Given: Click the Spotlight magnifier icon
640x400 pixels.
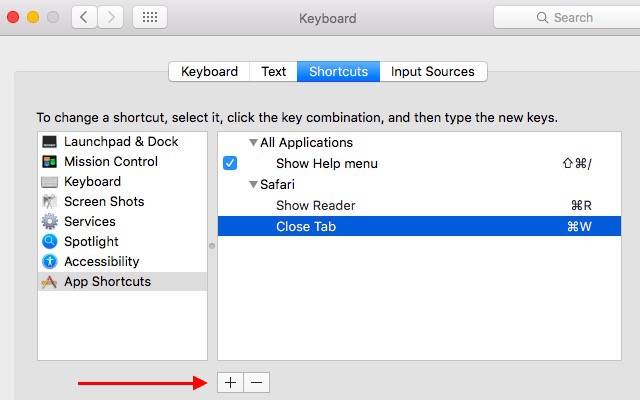Looking at the screenshot, I should coord(49,242).
